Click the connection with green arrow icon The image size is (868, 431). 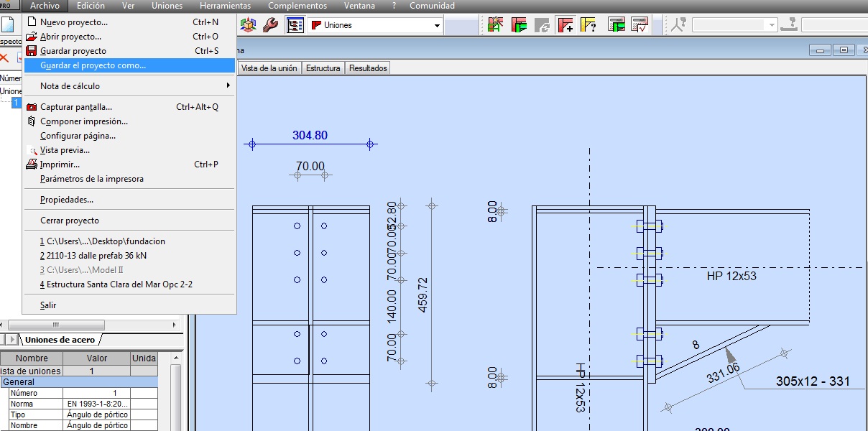pos(518,25)
